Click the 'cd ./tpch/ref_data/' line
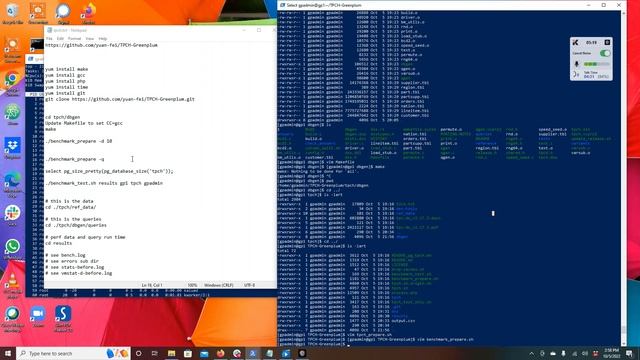This screenshot has width=640, height=360. pos(71,207)
